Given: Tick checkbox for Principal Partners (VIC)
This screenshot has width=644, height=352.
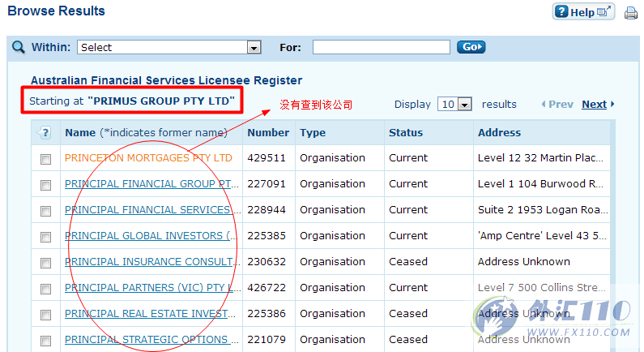Looking at the screenshot, I should tap(45, 289).
